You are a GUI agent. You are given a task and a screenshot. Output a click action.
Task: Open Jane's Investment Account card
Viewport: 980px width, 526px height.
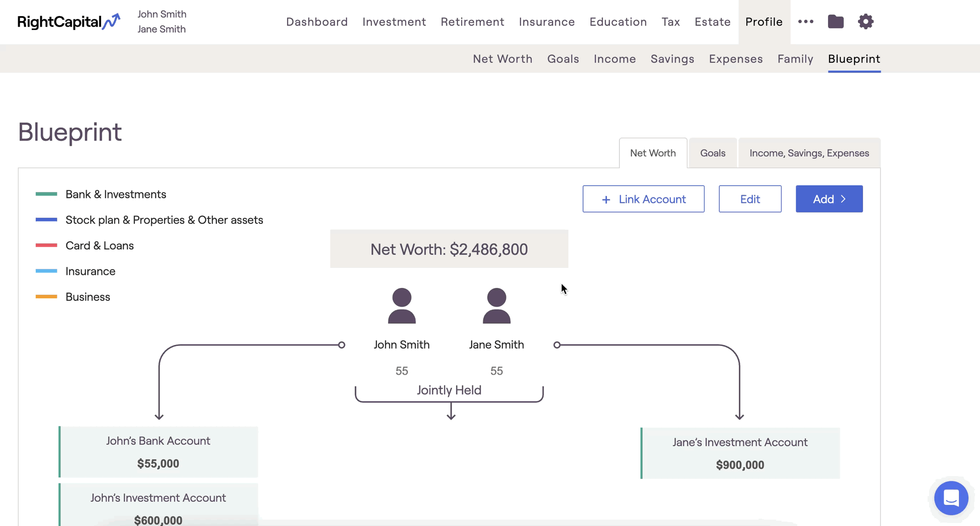[740, 453]
